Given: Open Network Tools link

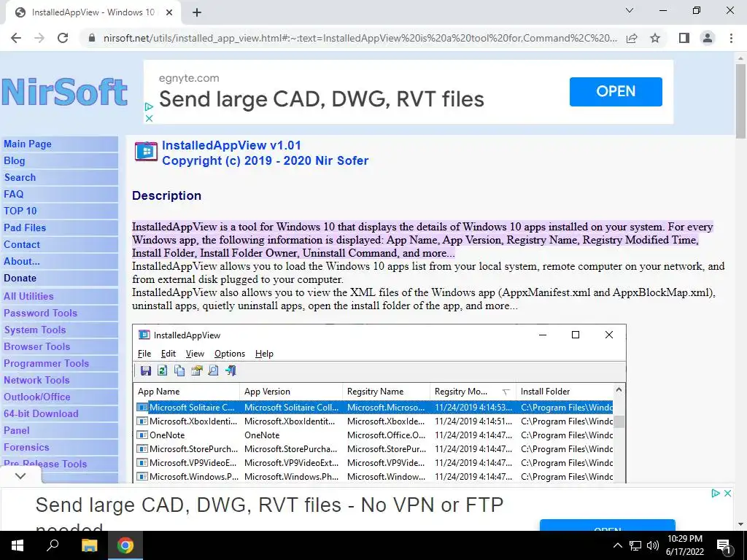Looking at the screenshot, I should pyautogui.click(x=36, y=380).
